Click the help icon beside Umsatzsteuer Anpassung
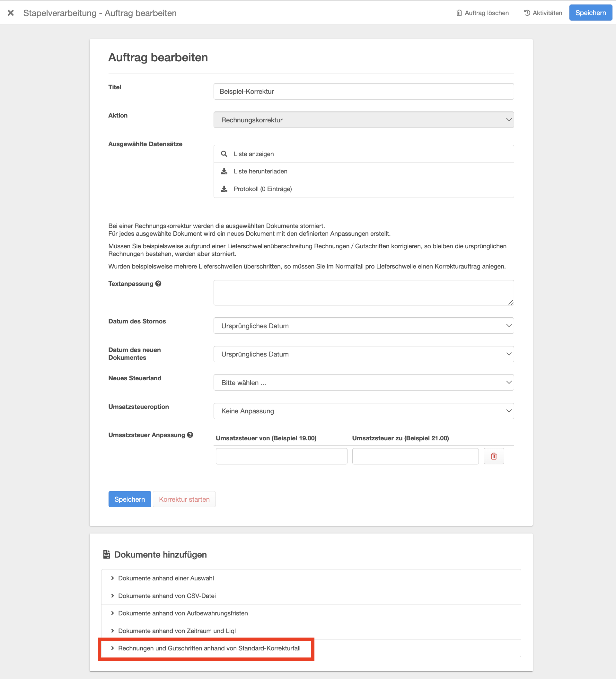 pyautogui.click(x=190, y=435)
